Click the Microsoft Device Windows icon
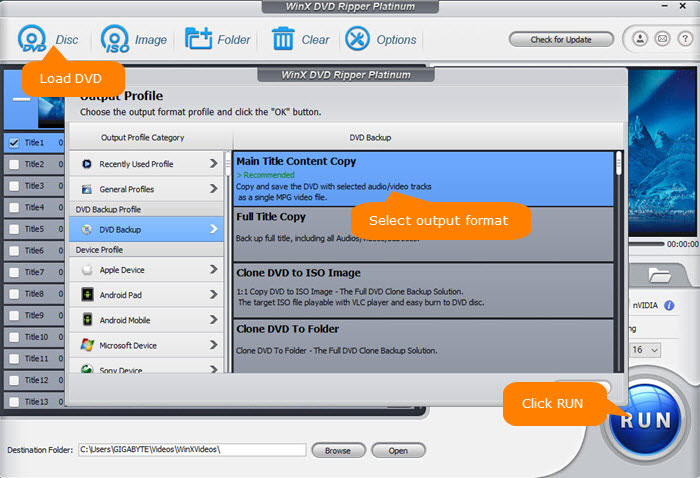 [x=87, y=345]
